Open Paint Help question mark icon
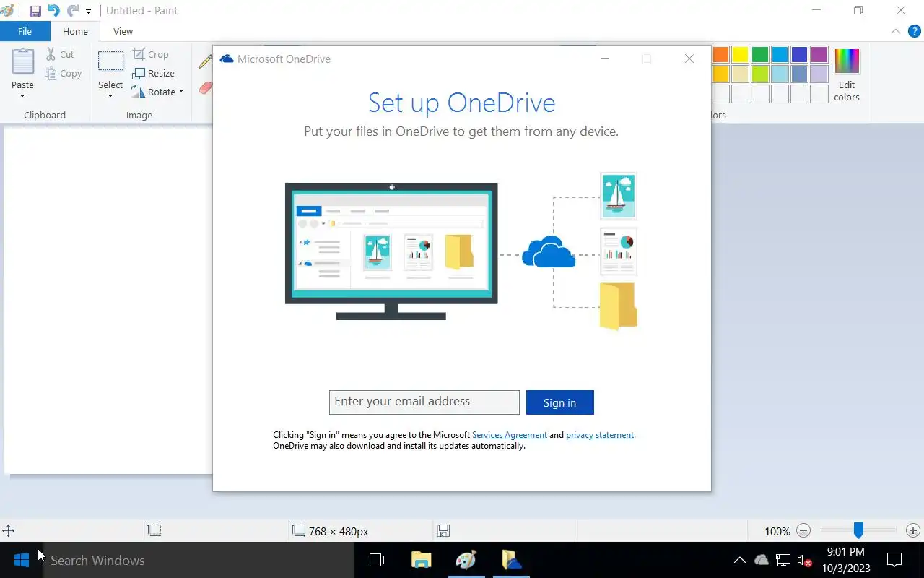Image resolution: width=924 pixels, height=578 pixels. pos(914,31)
